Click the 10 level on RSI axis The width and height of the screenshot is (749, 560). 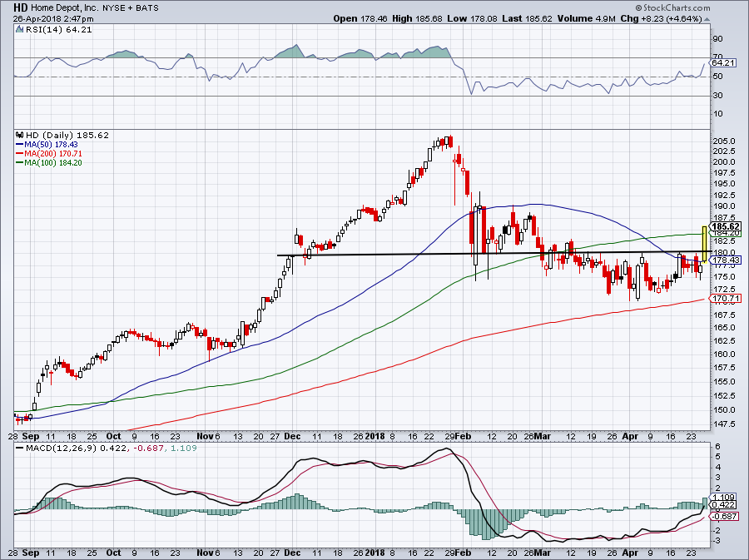[x=718, y=114]
